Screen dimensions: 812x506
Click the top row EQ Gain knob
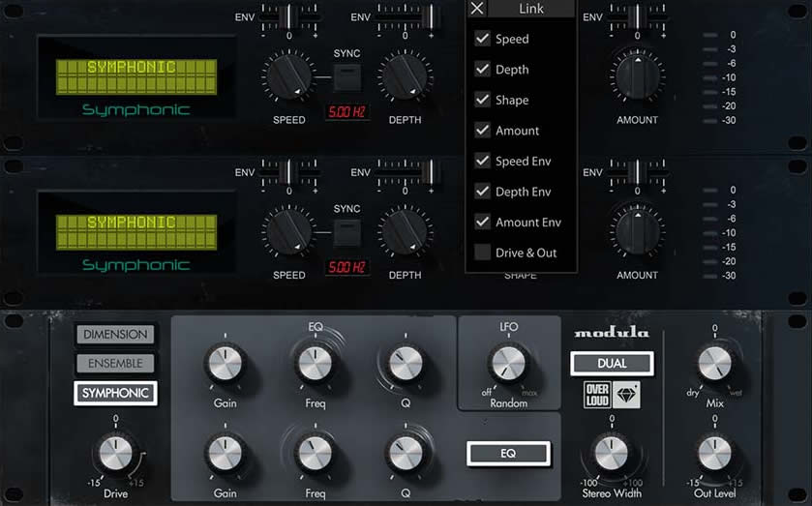(225, 364)
